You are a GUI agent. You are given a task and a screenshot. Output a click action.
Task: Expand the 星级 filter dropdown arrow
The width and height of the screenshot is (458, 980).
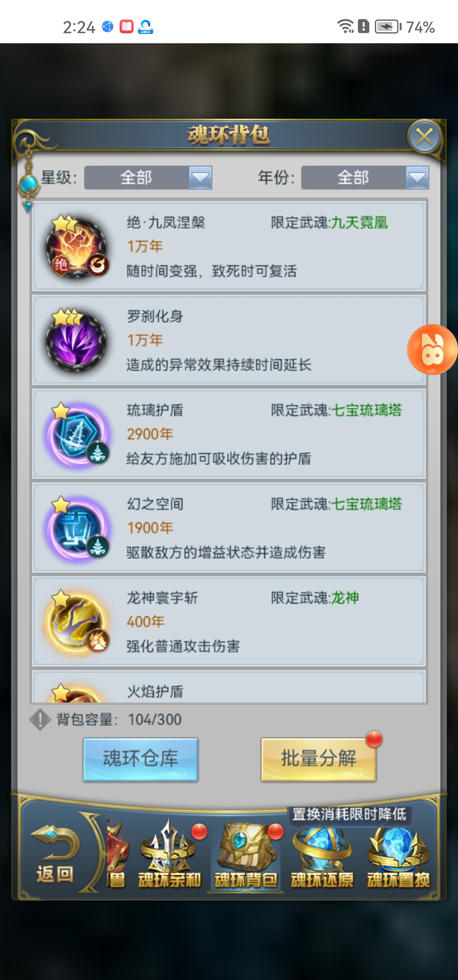click(200, 177)
